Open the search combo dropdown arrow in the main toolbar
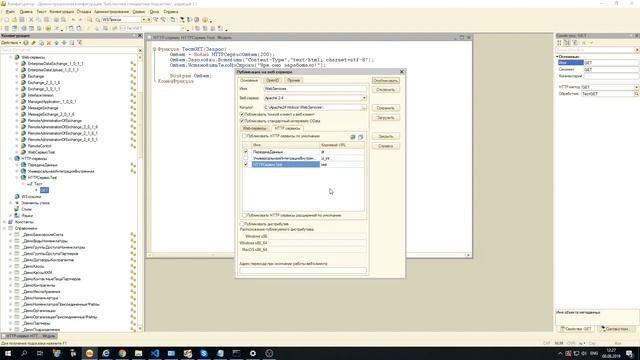This screenshot has width=640, height=360. (x=144, y=20)
